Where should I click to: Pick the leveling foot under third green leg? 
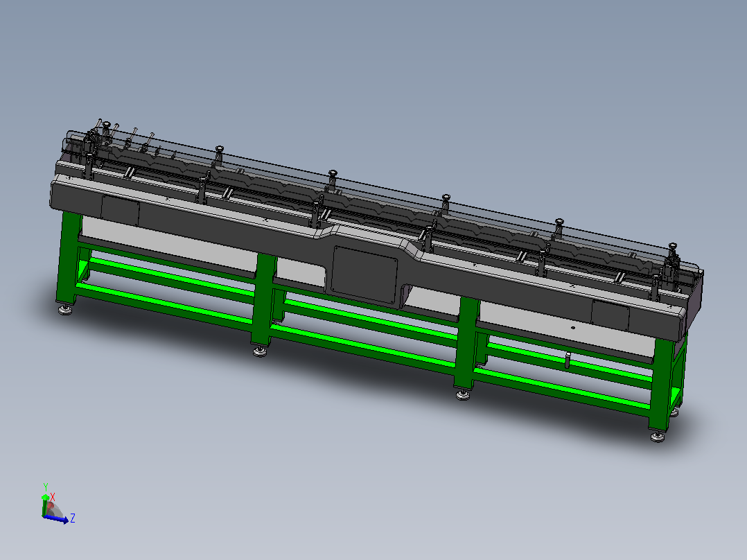[x=463, y=394]
